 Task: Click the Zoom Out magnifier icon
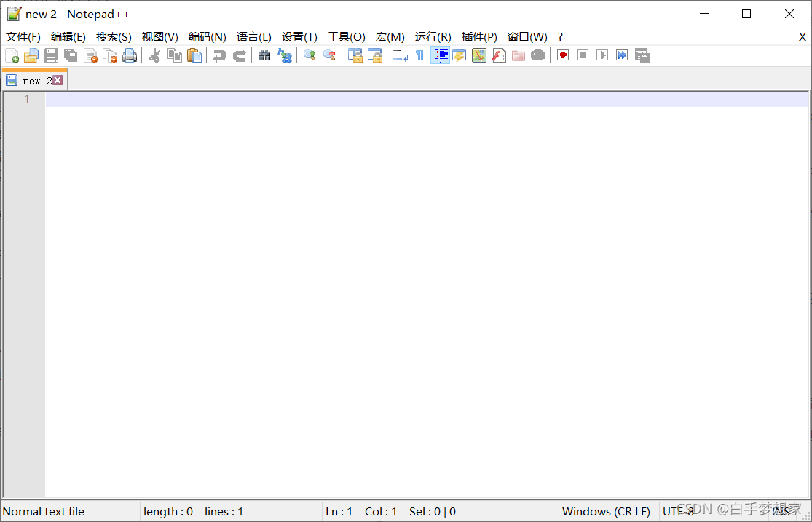coord(329,55)
